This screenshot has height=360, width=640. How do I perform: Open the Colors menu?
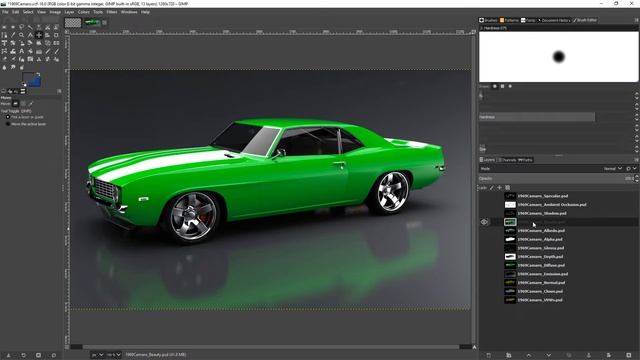pos(83,12)
